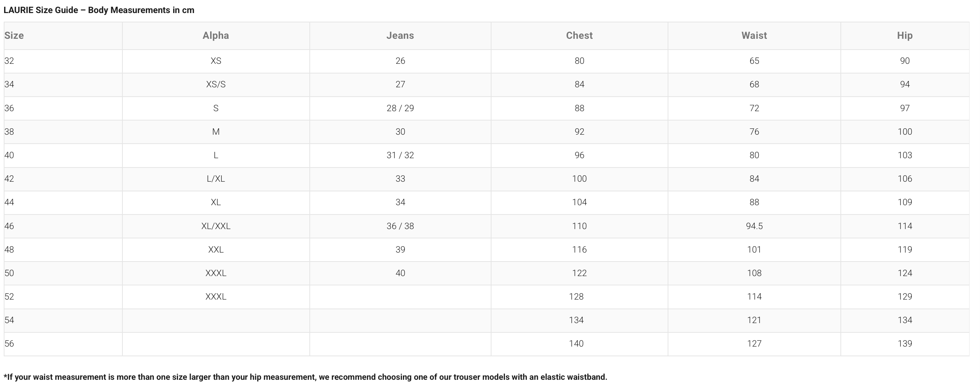Click the XXL alpha size cell
The image size is (980, 388).
216,250
